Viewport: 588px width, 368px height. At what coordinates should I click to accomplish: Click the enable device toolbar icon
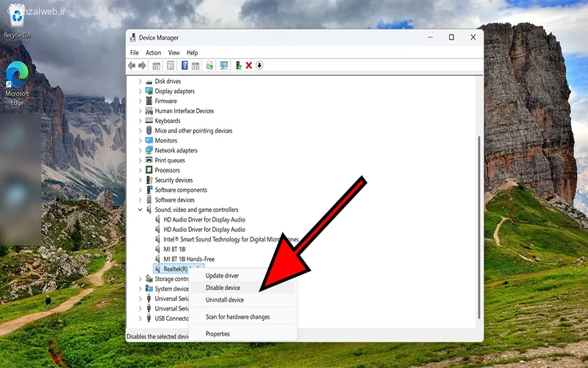239,66
